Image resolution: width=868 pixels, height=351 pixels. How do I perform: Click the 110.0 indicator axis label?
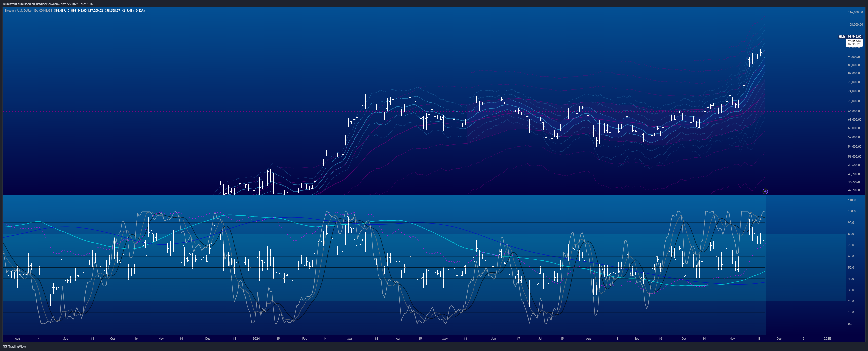852,200
